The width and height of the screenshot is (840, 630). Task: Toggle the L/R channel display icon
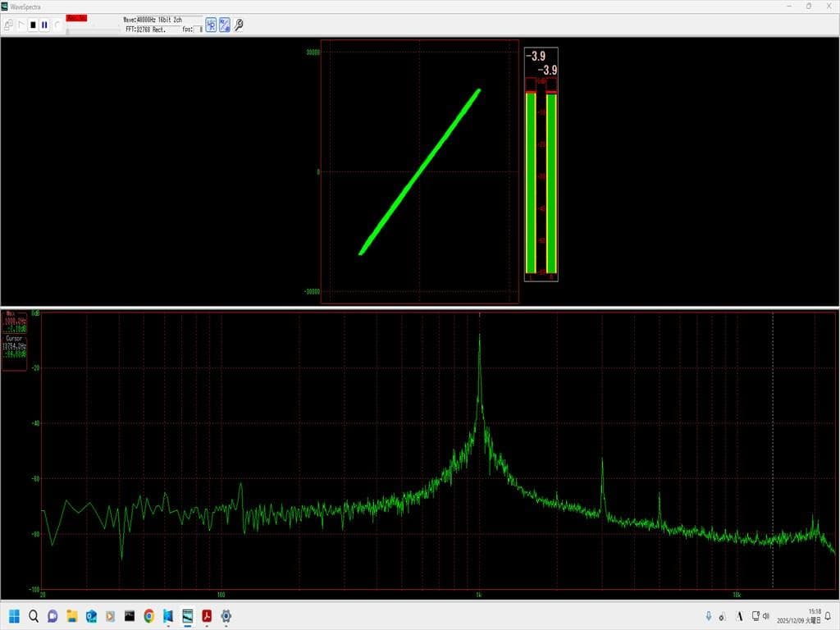pos(211,25)
